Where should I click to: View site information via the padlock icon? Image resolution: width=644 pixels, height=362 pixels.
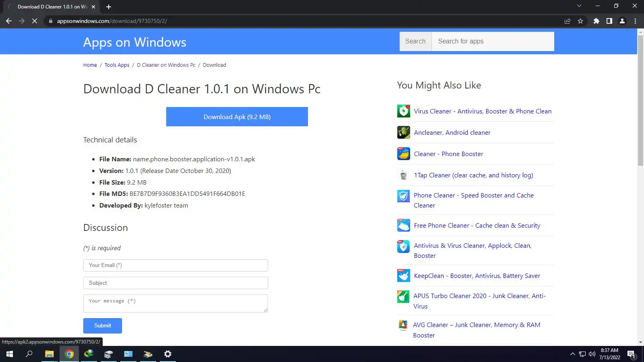(50, 21)
